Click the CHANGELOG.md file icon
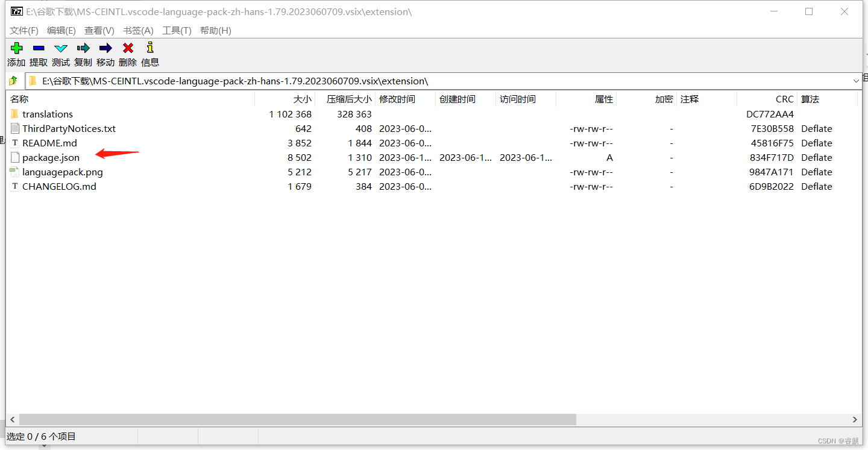Image resolution: width=868 pixels, height=450 pixels. coord(15,186)
